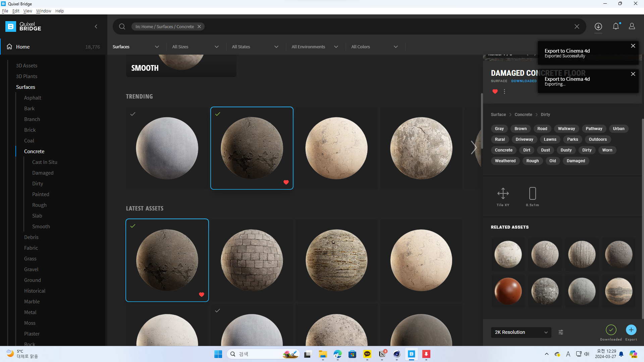Image resolution: width=644 pixels, height=362 pixels.
Task: Click the taskbar search box
Action: (263, 354)
